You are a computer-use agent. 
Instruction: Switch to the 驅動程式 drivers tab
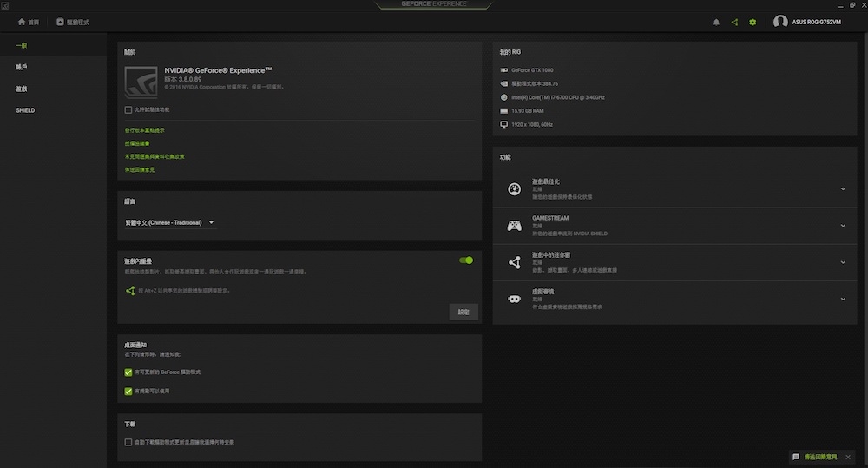[x=73, y=22]
